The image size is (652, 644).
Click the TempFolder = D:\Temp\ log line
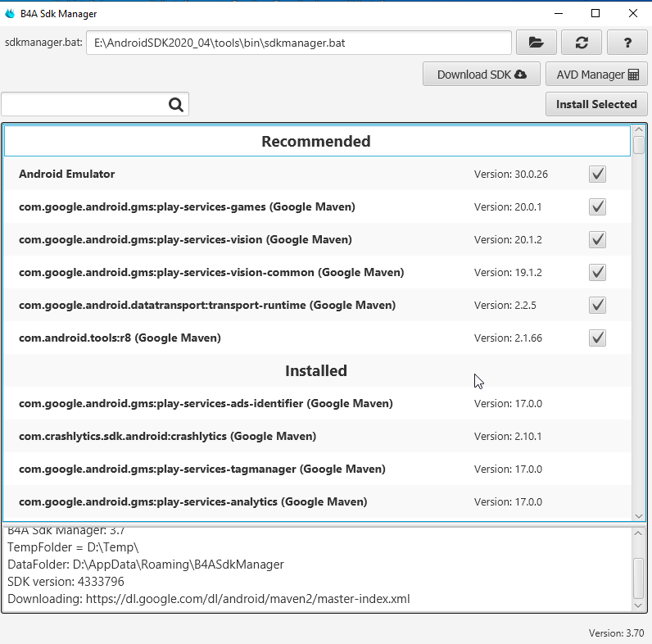(x=73, y=547)
